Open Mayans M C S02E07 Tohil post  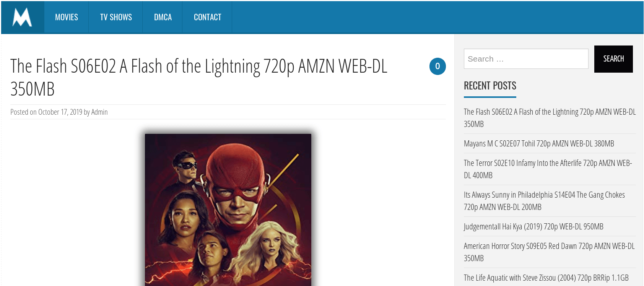point(539,143)
